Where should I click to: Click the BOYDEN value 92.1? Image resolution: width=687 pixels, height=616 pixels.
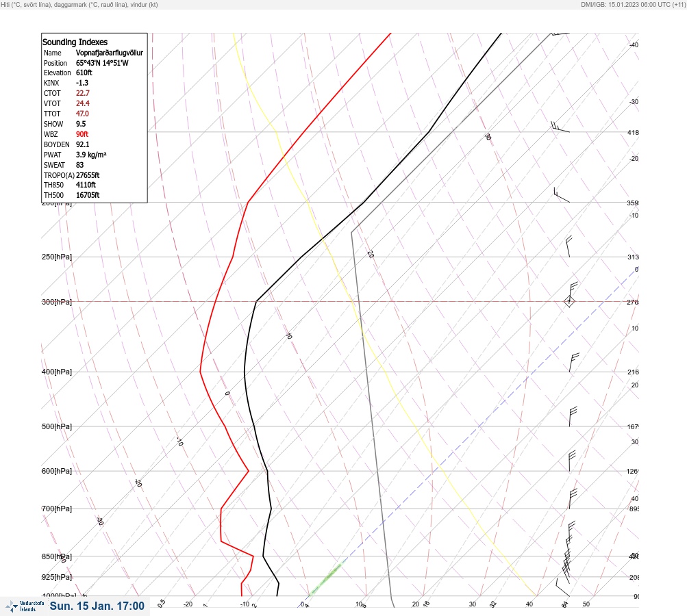(x=82, y=144)
